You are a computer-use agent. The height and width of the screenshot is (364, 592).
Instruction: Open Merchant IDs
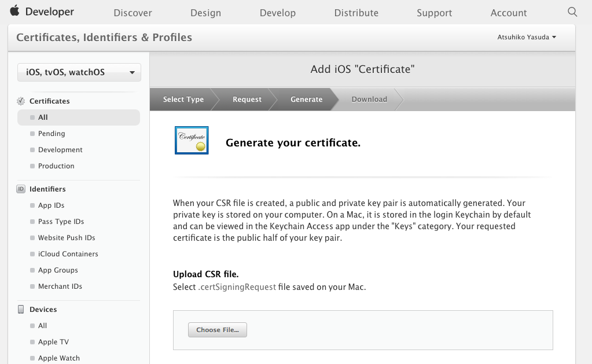(60, 286)
